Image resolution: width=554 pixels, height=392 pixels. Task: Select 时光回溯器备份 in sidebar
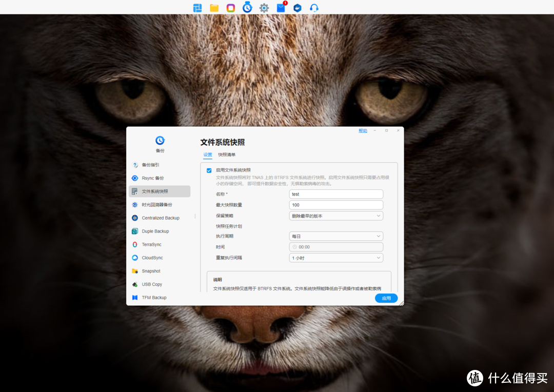tap(156, 205)
